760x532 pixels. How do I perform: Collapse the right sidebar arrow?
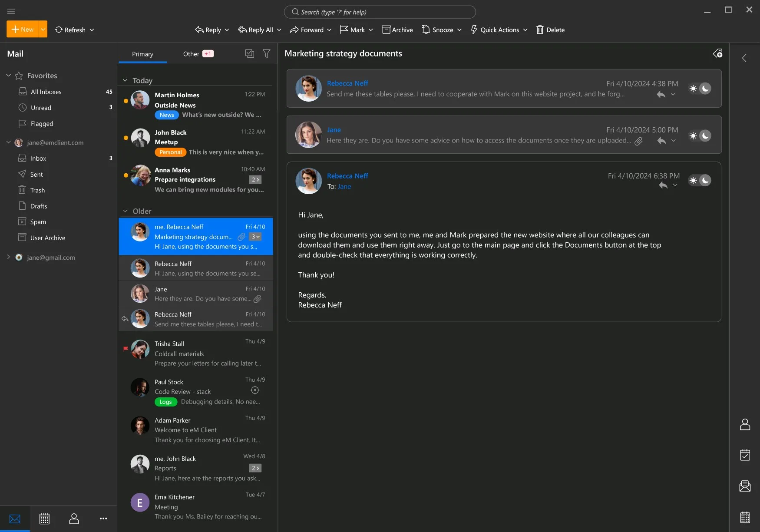coord(744,58)
